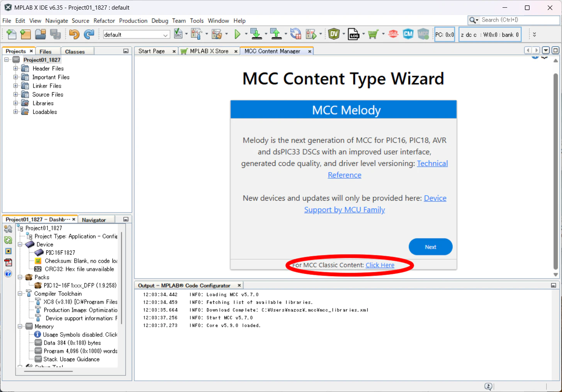Minimize the Projects panel
562x392 pixels.
click(x=126, y=51)
